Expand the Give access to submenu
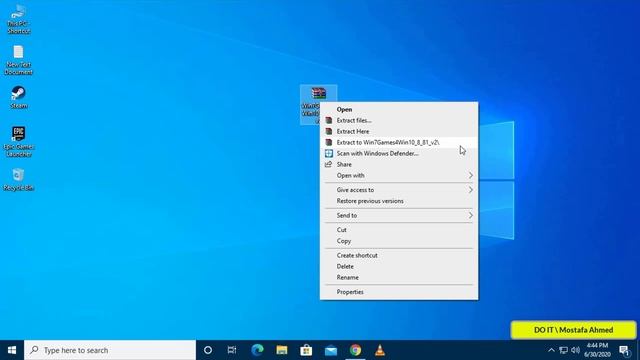This screenshot has width=640, height=360. click(x=399, y=190)
